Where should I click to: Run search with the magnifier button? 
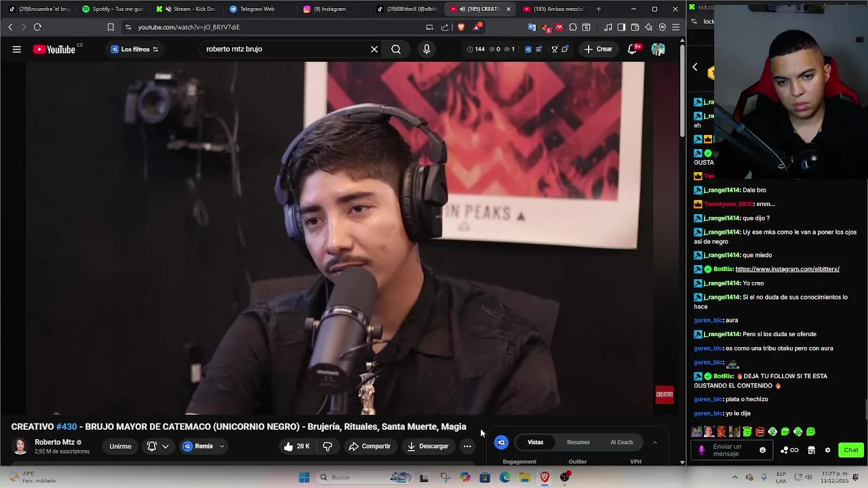point(396,49)
